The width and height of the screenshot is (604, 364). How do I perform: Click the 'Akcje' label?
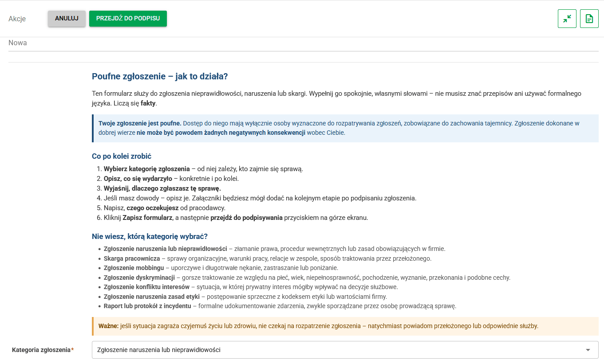coord(17,19)
